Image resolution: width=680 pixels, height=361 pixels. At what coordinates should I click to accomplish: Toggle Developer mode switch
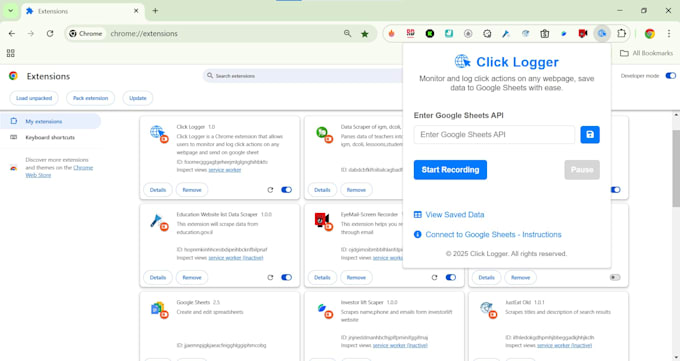670,76
